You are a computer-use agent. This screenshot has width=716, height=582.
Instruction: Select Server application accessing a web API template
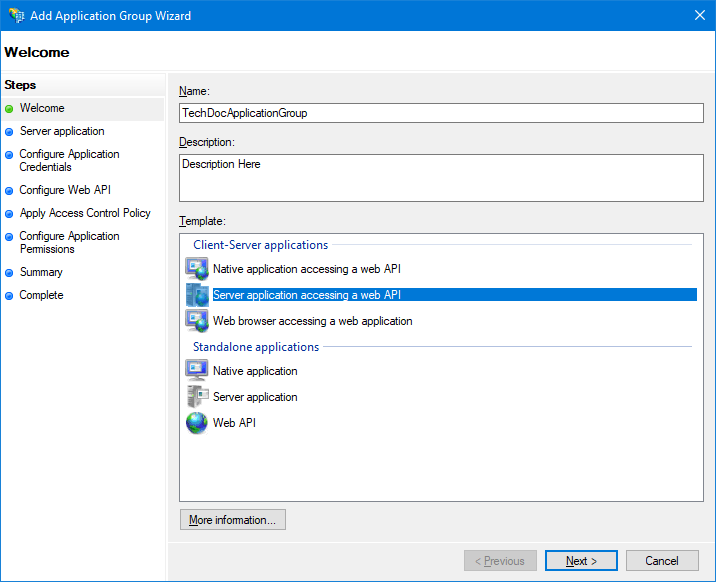coord(454,295)
